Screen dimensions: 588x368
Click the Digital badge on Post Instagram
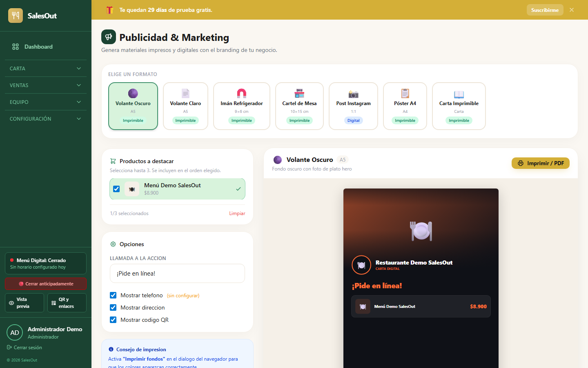[354, 121]
